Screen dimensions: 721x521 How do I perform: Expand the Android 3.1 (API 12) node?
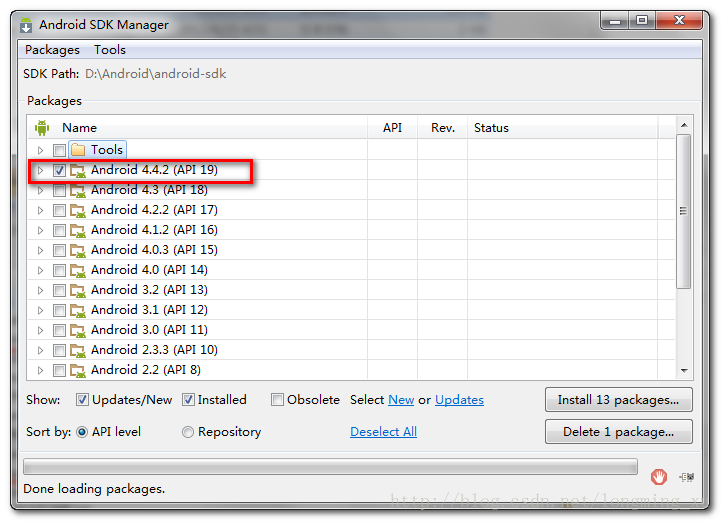40,310
